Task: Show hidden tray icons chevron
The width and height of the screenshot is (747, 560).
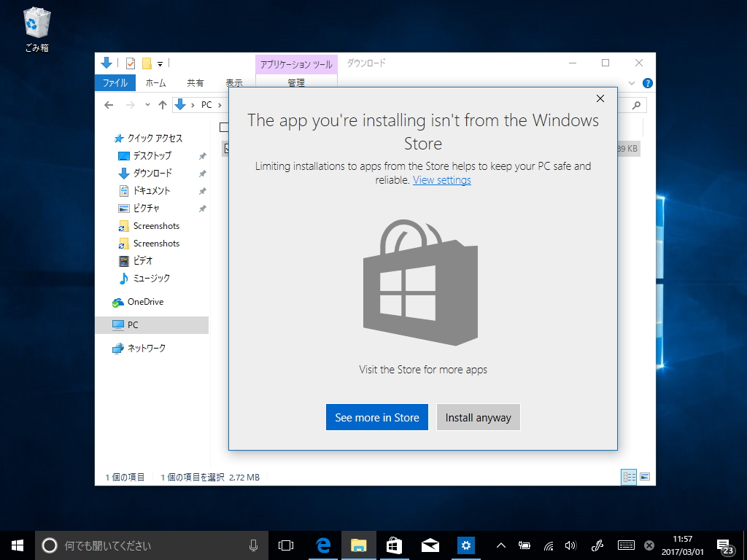Action: click(x=500, y=545)
